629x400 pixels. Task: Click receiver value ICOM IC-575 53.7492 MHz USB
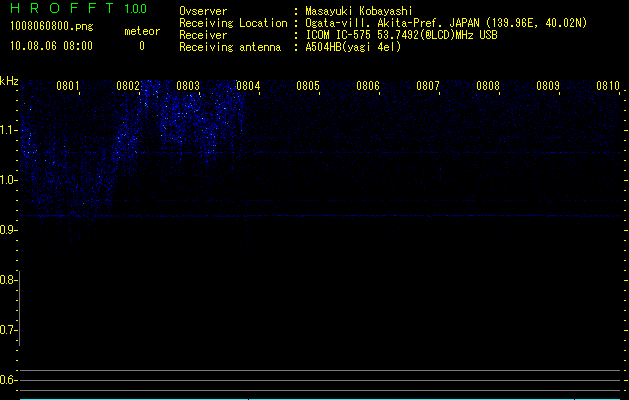(402, 35)
